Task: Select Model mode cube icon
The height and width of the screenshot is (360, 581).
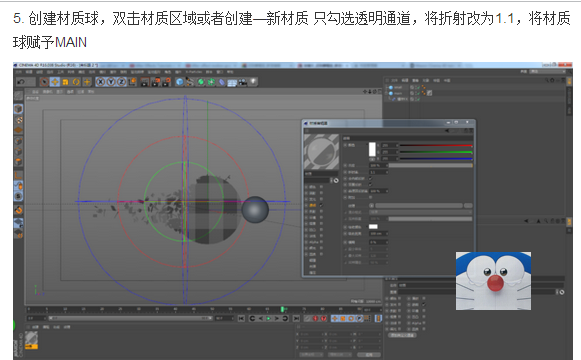Action: (x=18, y=109)
